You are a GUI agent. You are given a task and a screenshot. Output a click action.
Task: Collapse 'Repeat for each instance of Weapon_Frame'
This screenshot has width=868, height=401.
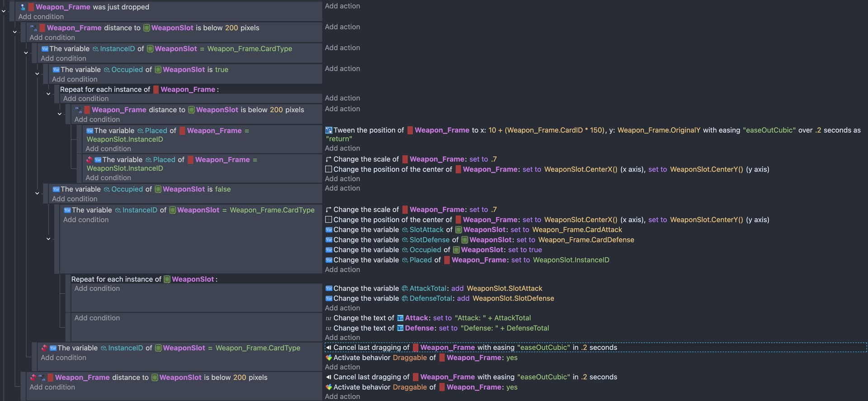pyautogui.click(x=48, y=94)
